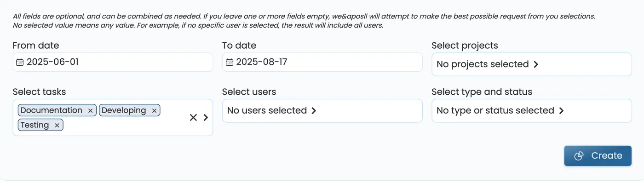Remove the Documentation task tag

pyautogui.click(x=90, y=111)
